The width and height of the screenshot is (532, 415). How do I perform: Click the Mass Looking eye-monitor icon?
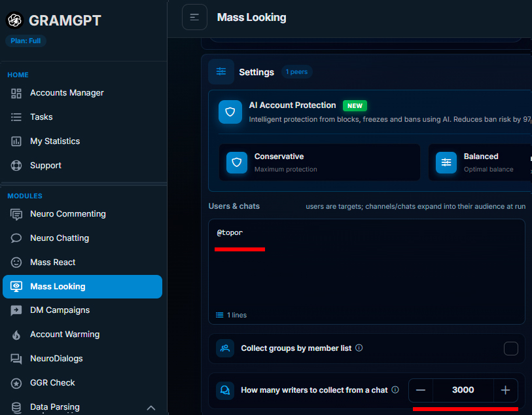(x=16, y=287)
